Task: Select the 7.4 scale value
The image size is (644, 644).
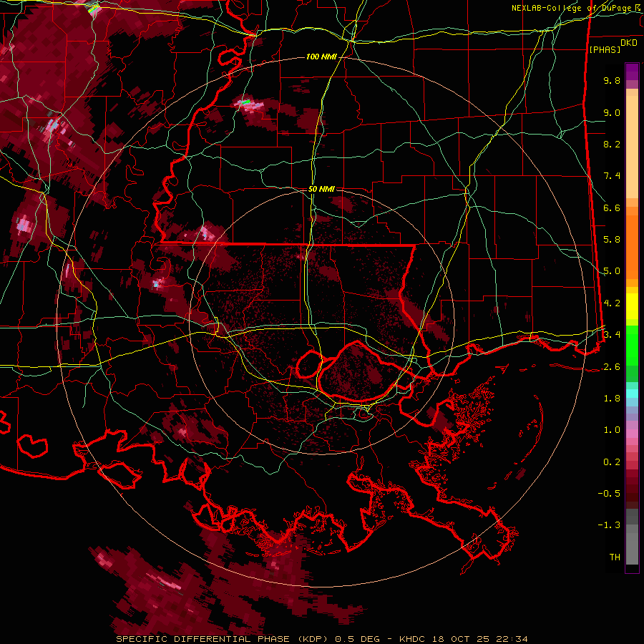Action: [x=612, y=176]
